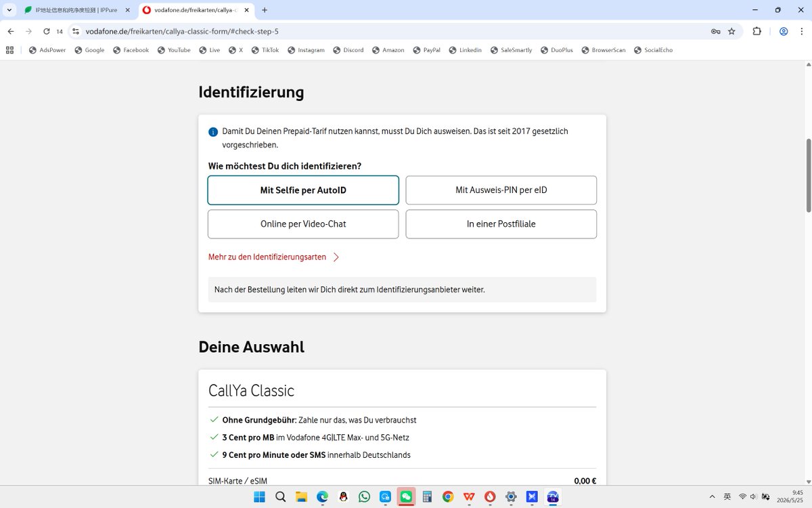The height and width of the screenshot is (508, 812).
Task: Open the Live bookmark
Action: tap(209, 49)
